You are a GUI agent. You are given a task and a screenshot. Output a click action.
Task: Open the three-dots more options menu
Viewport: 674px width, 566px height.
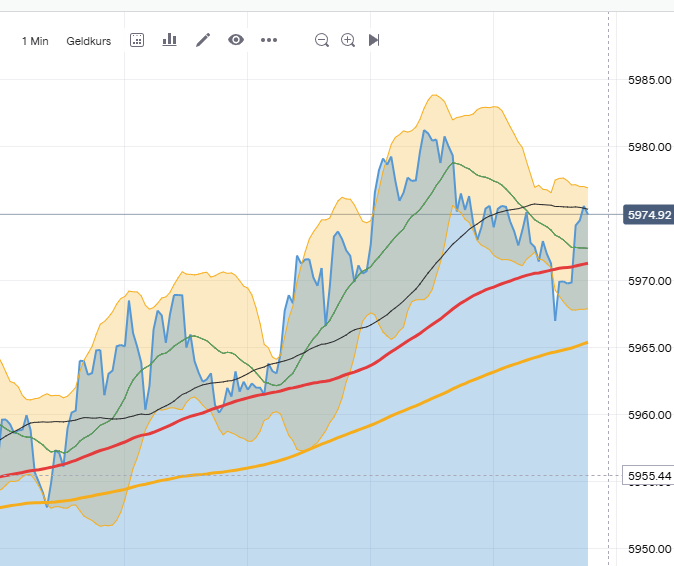click(x=269, y=40)
